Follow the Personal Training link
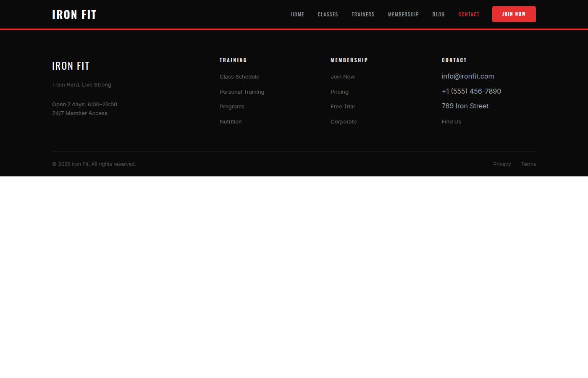The image size is (588, 378). pos(242,92)
